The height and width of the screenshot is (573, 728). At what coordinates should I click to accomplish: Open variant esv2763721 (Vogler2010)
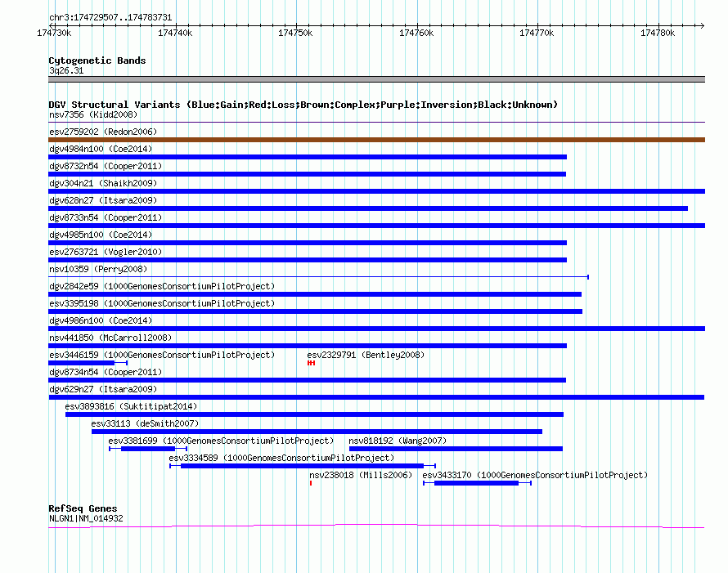pos(106,252)
